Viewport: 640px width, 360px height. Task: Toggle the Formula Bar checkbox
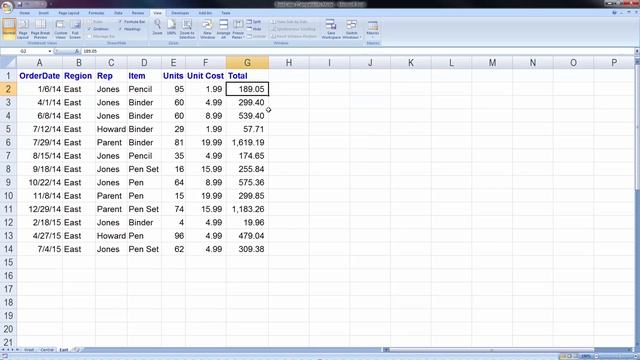coord(132,22)
